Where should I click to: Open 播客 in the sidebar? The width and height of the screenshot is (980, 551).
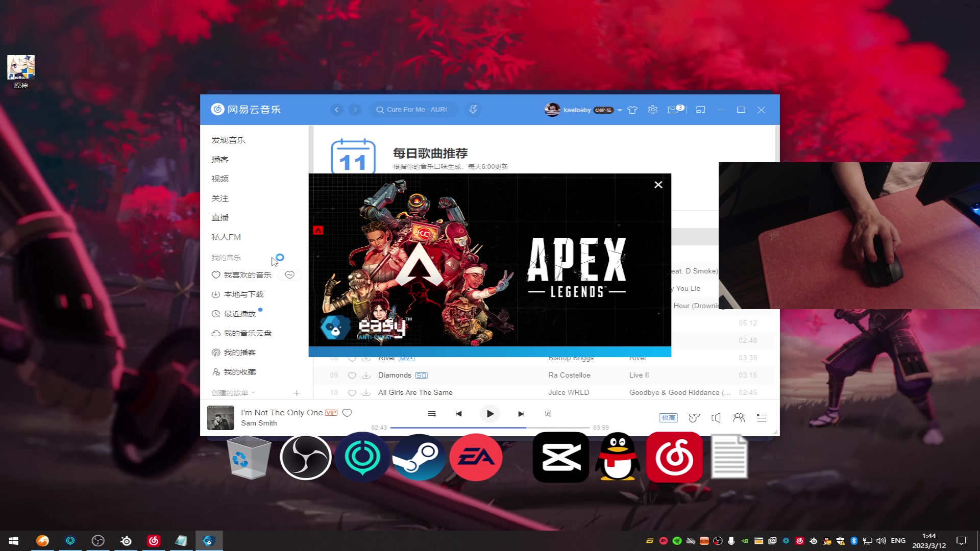coord(220,160)
